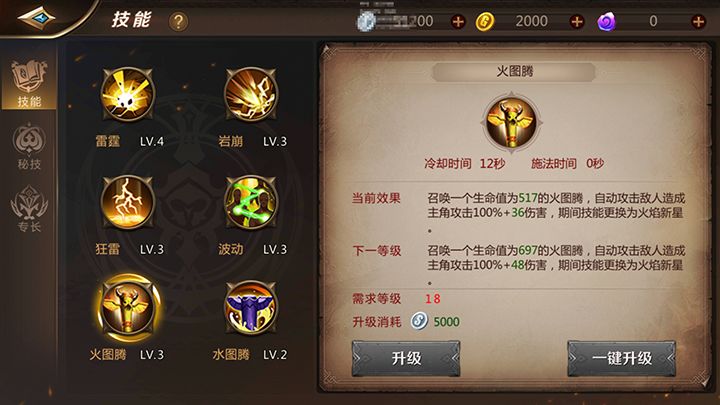The image size is (720, 405).
Task: Choose the 波动 wave skill icon
Action: pyautogui.click(x=251, y=202)
